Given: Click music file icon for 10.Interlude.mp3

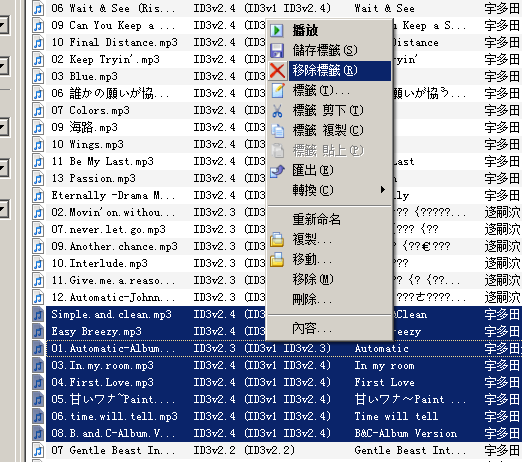Looking at the screenshot, I should [x=38, y=263].
